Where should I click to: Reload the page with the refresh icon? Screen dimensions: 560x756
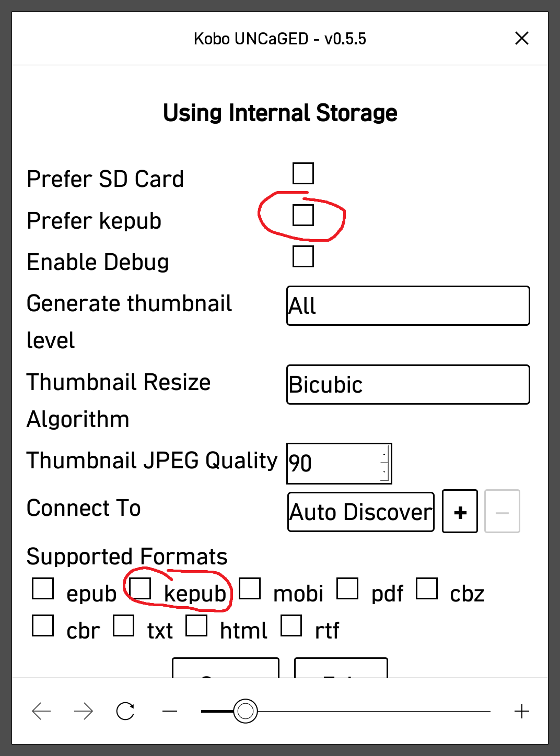pyautogui.click(x=125, y=711)
